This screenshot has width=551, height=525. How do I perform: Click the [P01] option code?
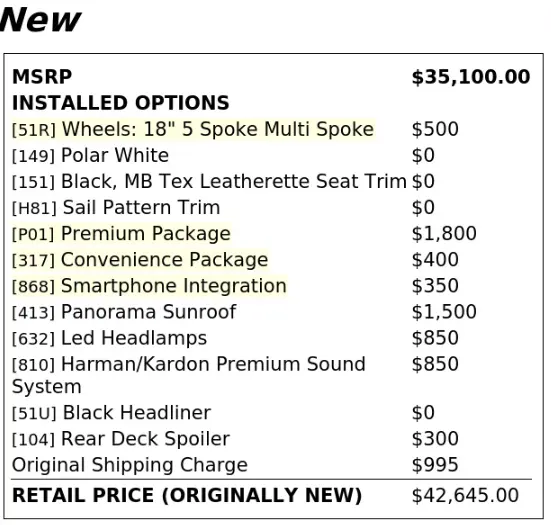click(33, 234)
